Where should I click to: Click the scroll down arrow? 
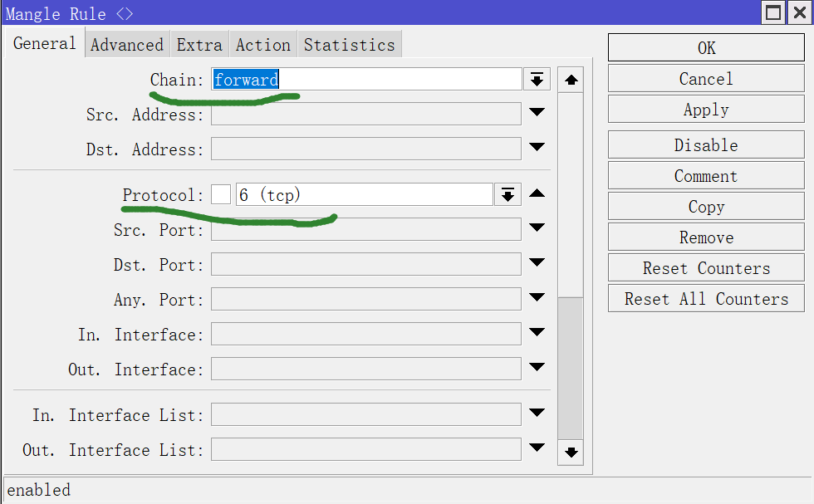click(x=571, y=453)
